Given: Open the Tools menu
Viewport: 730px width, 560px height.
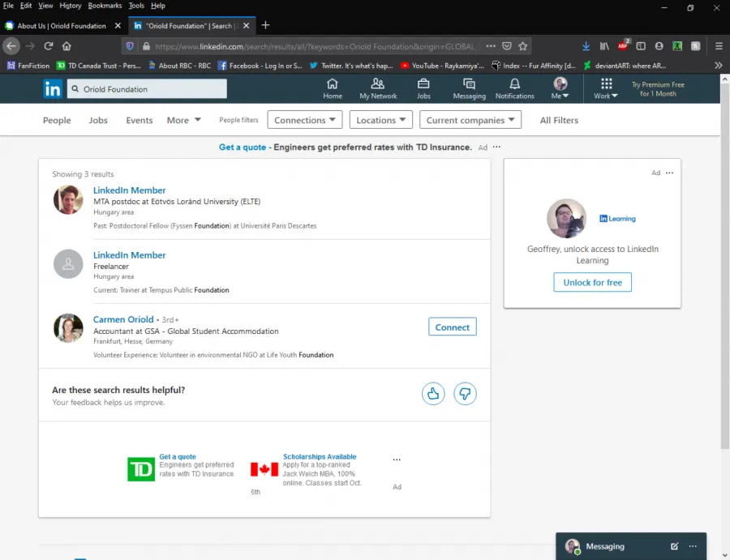Looking at the screenshot, I should point(136,6).
